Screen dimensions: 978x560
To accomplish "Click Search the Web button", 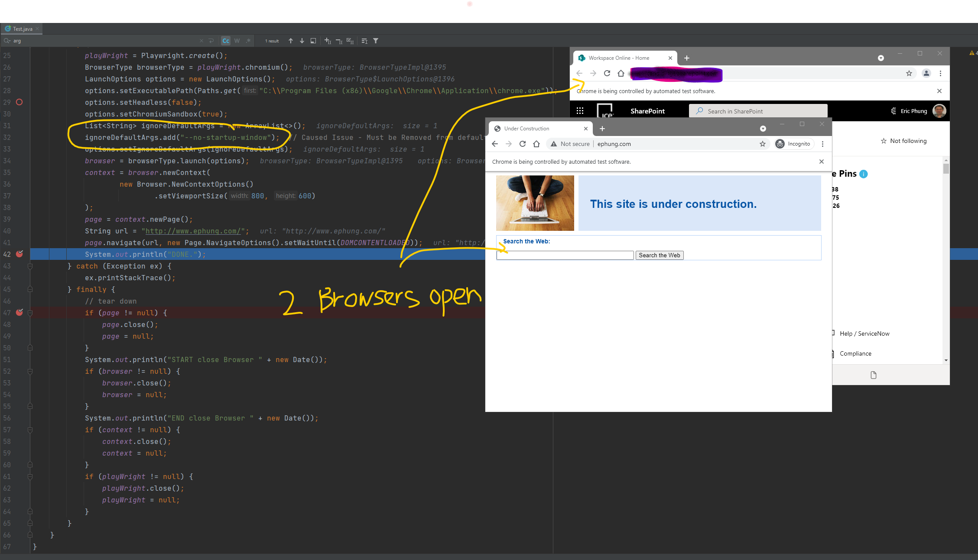I will tap(659, 255).
